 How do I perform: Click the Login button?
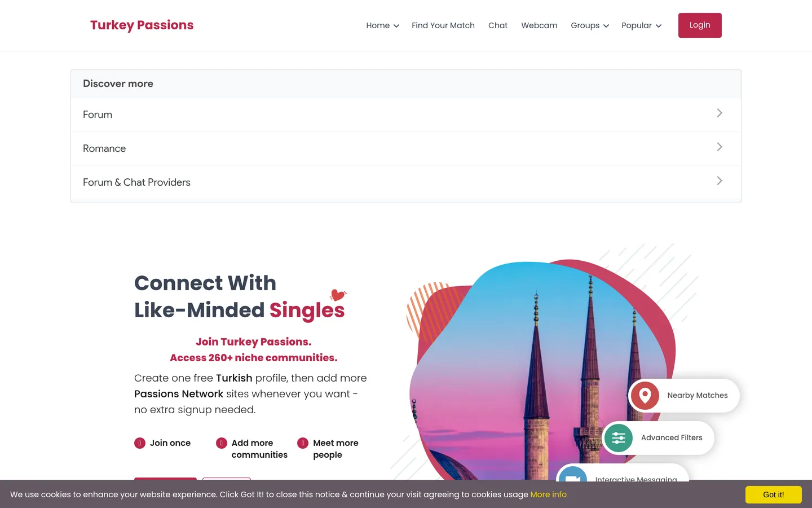click(x=700, y=25)
